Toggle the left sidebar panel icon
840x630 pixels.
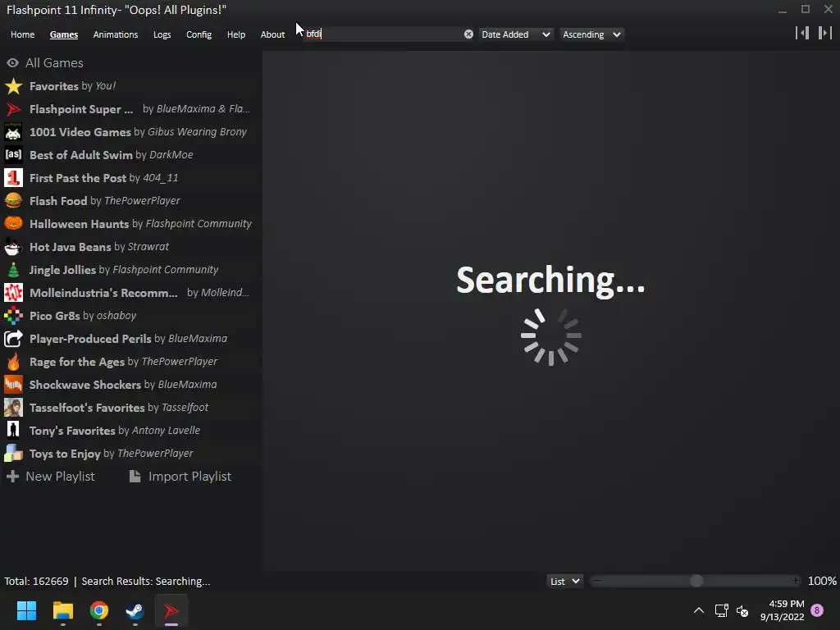coord(802,33)
